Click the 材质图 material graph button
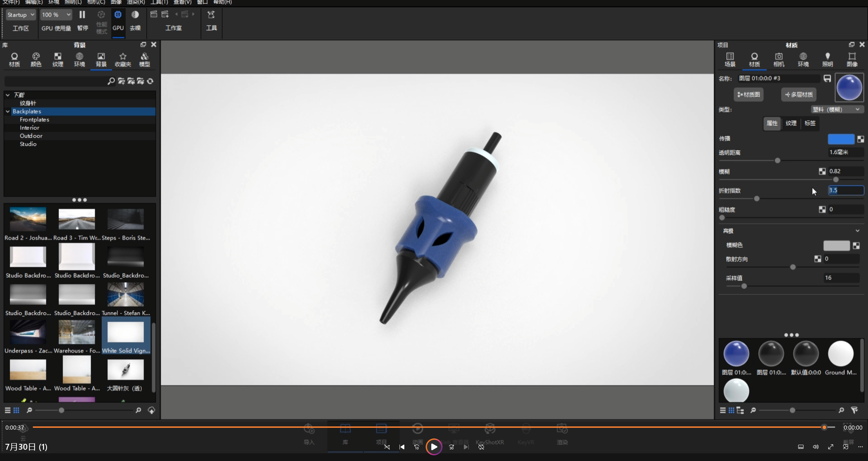Screen dimensions: 868x461 click(749, 95)
